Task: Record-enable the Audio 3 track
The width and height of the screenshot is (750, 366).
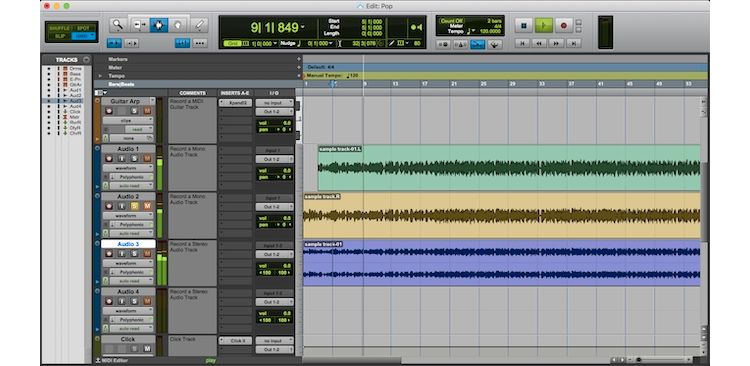Action: coord(109,254)
